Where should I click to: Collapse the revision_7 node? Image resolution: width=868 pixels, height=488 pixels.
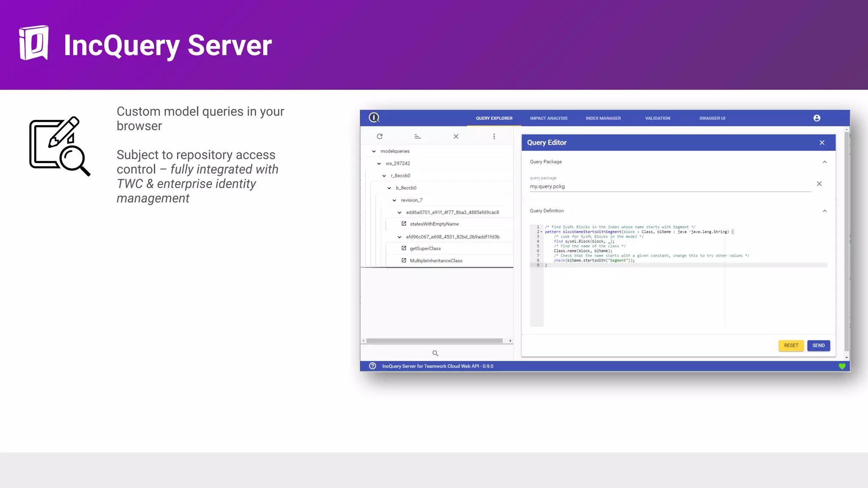[x=394, y=200]
